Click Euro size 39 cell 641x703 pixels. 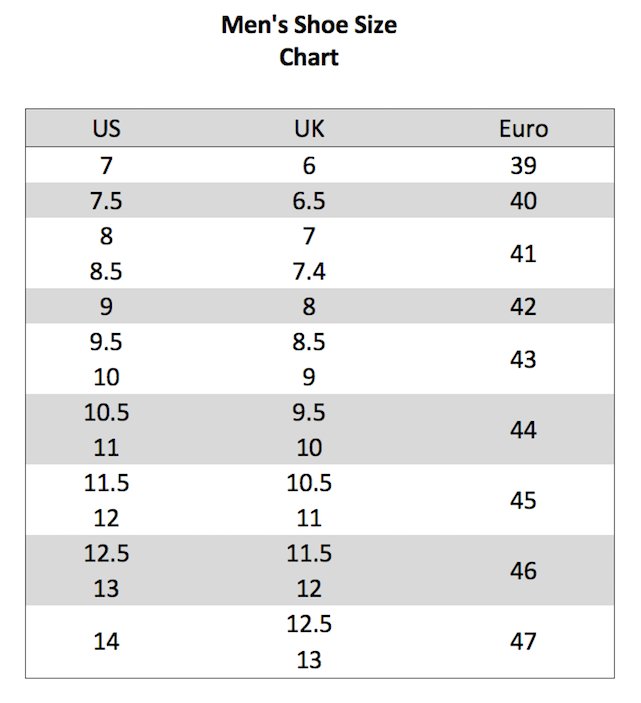[523, 166]
